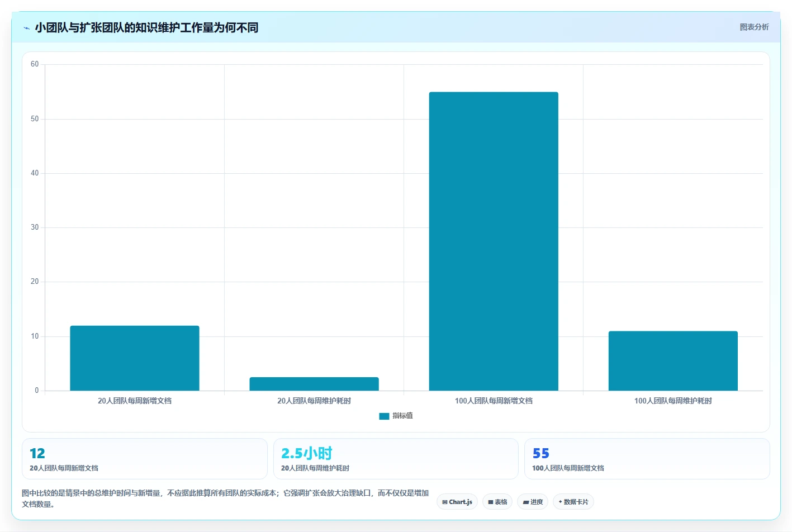Click x-axis label 20人团队每周新增文档

[135, 401]
